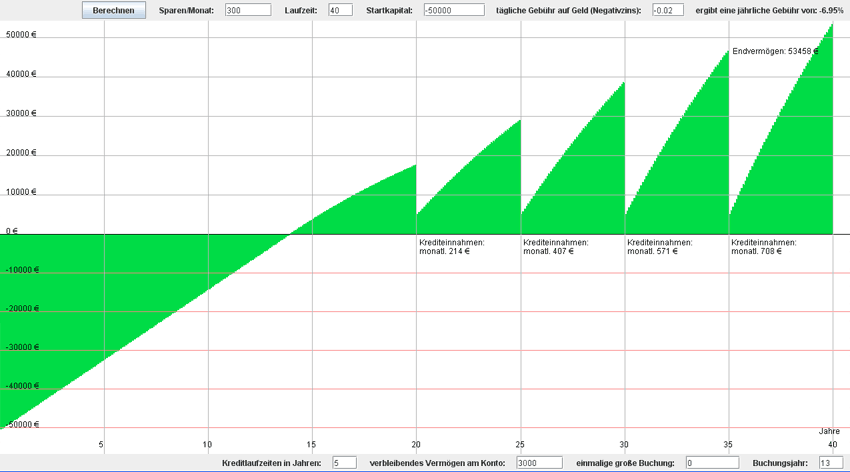This screenshot has width=850, height=472.
Task: Click the Krediteinnahmen monatl. 214 € label
Action: 451,247
